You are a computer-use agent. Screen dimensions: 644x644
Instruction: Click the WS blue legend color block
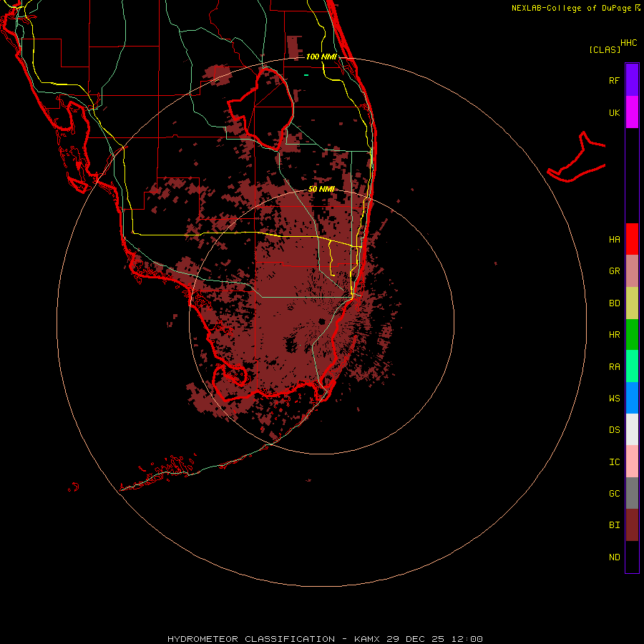[632, 398]
